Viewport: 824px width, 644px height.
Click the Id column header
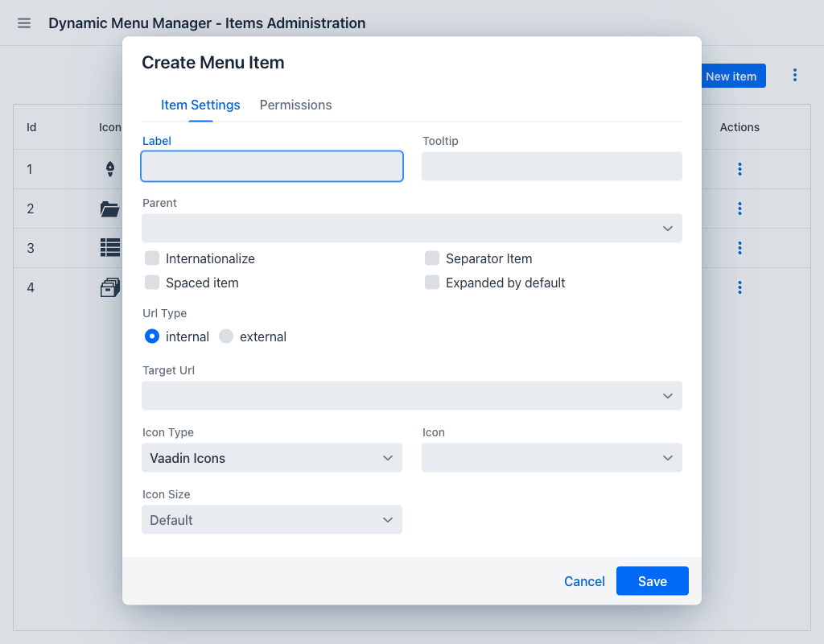pos(31,127)
